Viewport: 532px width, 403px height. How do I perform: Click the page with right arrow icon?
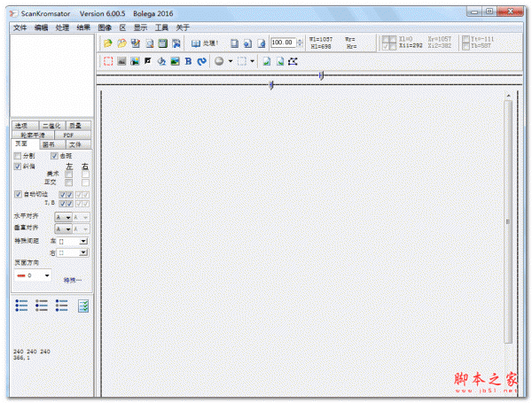(262, 43)
